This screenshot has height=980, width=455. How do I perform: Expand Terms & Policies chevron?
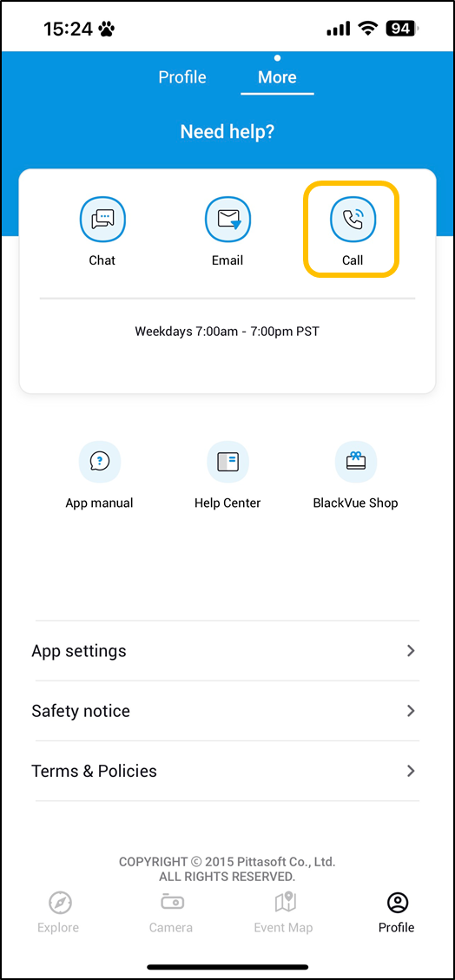(x=411, y=771)
